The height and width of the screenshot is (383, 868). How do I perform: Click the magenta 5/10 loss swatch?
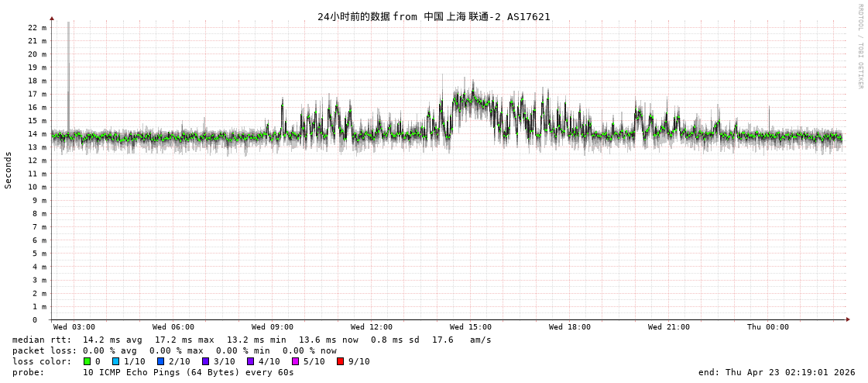click(295, 361)
